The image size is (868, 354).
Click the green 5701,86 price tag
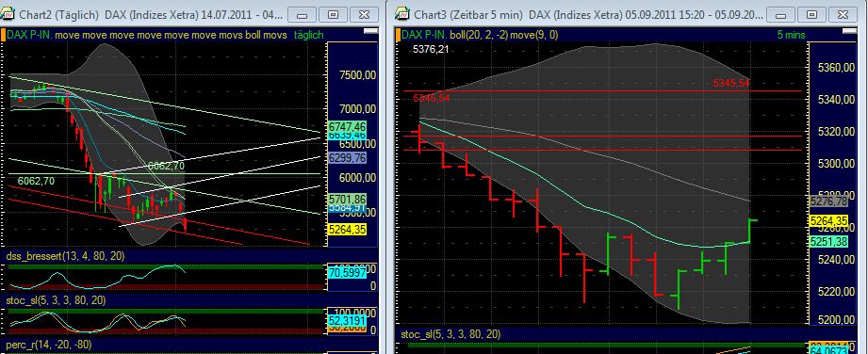347,200
